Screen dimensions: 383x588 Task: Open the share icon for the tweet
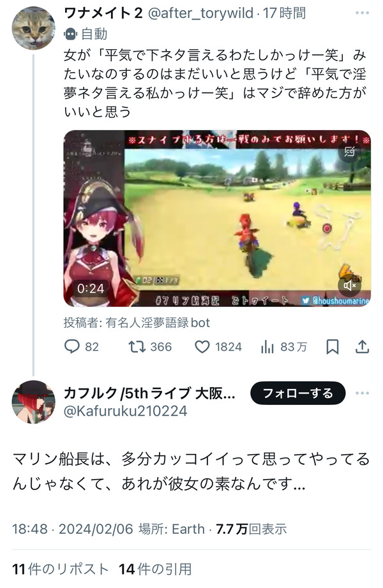pos(362,347)
